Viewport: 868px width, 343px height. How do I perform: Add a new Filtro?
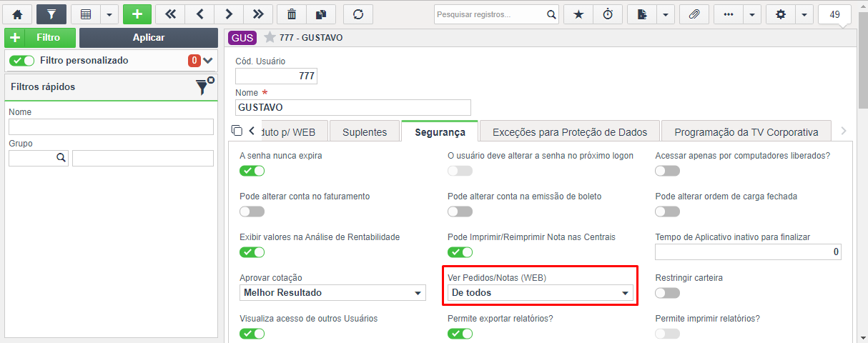click(40, 38)
